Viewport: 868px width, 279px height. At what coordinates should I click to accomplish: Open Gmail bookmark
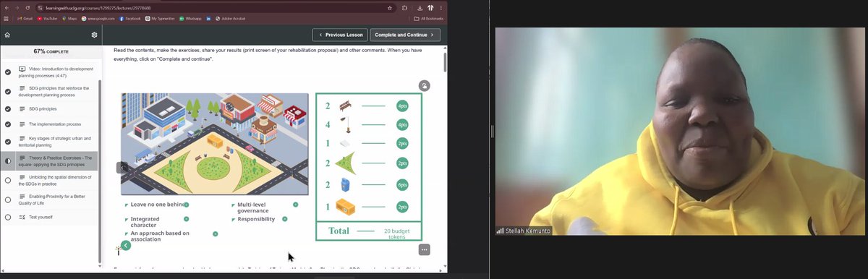pyautogui.click(x=24, y=18)
